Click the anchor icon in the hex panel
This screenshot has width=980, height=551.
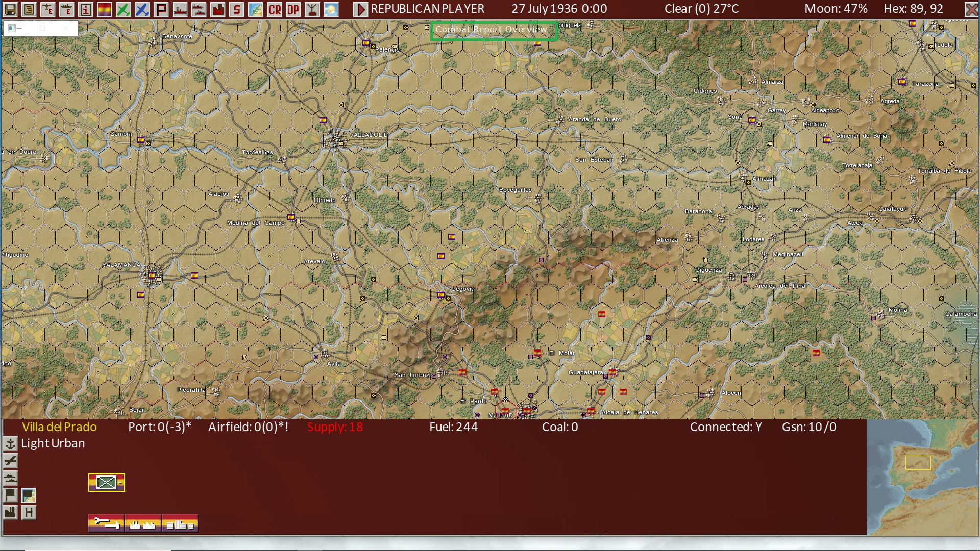point(10,444)
